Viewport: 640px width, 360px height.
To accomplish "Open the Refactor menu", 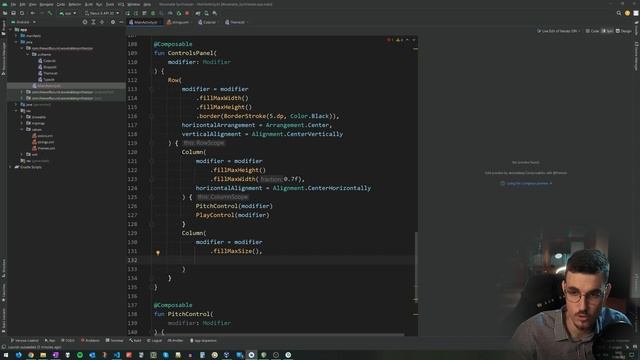I will point(75,4).
